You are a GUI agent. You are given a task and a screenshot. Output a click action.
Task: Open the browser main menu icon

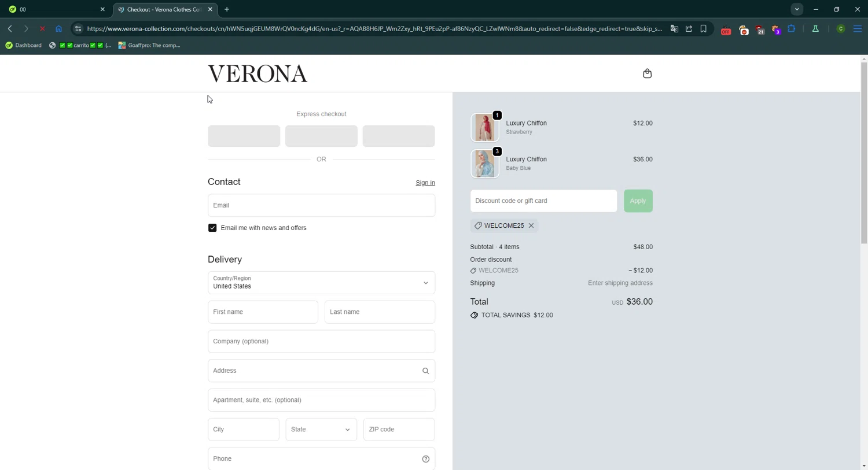pos(858,28)
